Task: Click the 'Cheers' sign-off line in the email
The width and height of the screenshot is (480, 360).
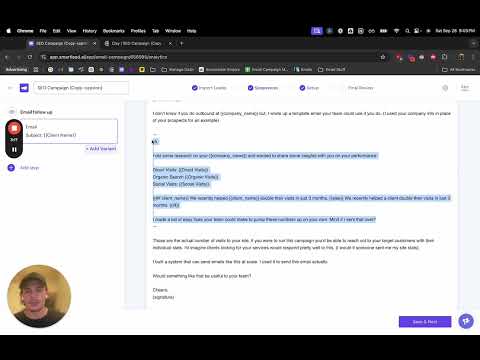Action: (160, 290)
